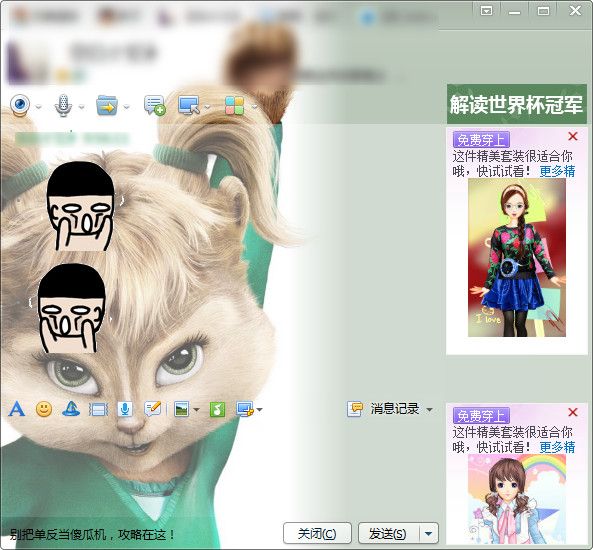Open file transfer options dropdown arrow
The height and width of the screenshot is (550, 593).
pyautogui.click(x=126, y=107)
